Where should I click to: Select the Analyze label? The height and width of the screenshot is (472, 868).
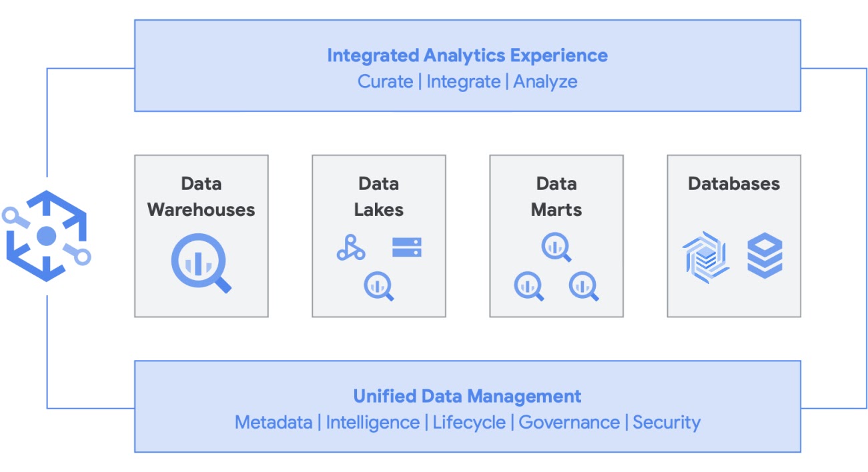[545, 82]
